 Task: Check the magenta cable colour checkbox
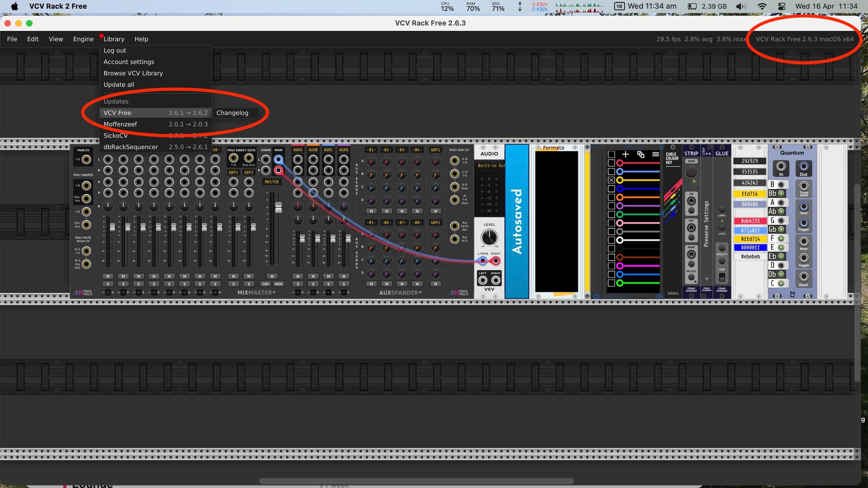click(x=611, y=266)
